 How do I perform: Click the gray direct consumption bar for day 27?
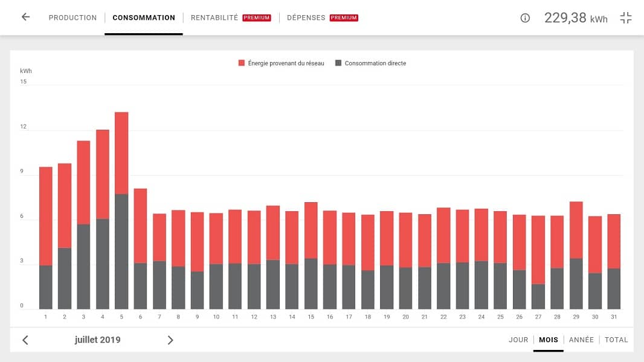pyautogui.click(x=538, y=296)
